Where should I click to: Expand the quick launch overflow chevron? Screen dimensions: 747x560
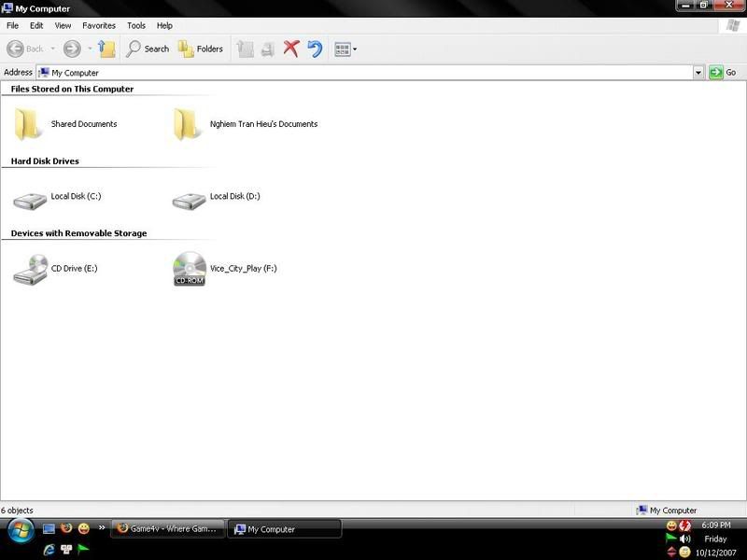pyautogui.click(x=102, y=527)
